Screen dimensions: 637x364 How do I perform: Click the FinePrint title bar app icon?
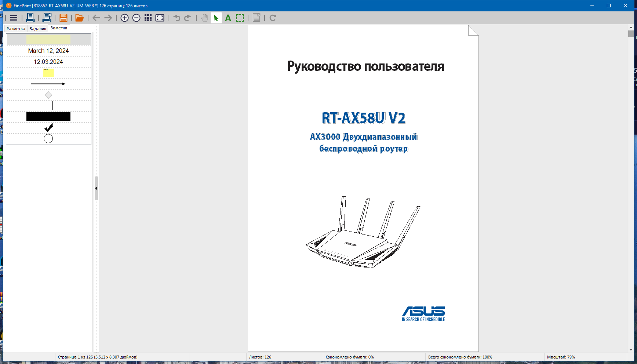click(x=9, y=6)
